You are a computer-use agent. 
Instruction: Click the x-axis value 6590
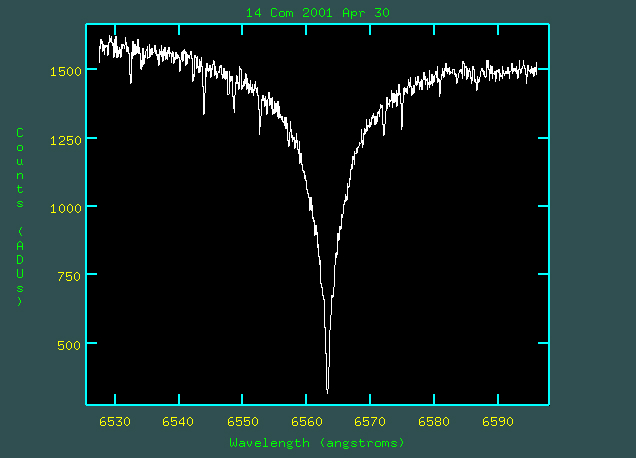click(498, 422)
